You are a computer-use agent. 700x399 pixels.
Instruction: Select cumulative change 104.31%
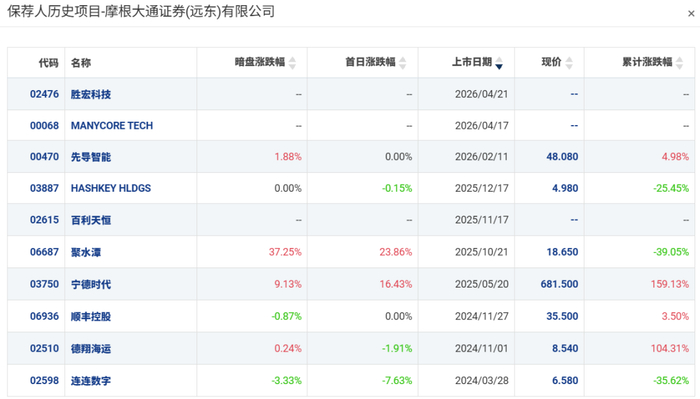670,348
